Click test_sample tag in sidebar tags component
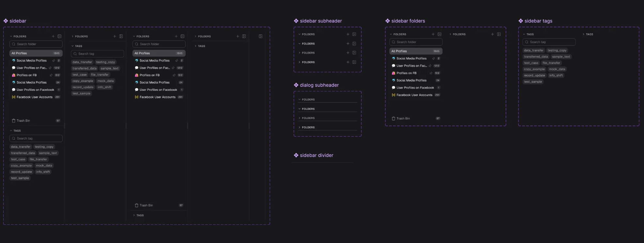Image resolution: width=644 pixels, height=243 pixels. (533, 82)
